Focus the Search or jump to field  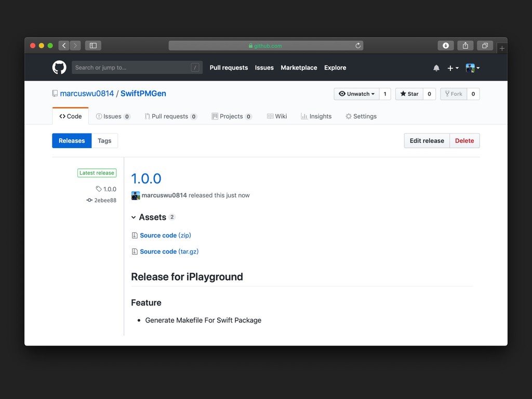point(137,68)
